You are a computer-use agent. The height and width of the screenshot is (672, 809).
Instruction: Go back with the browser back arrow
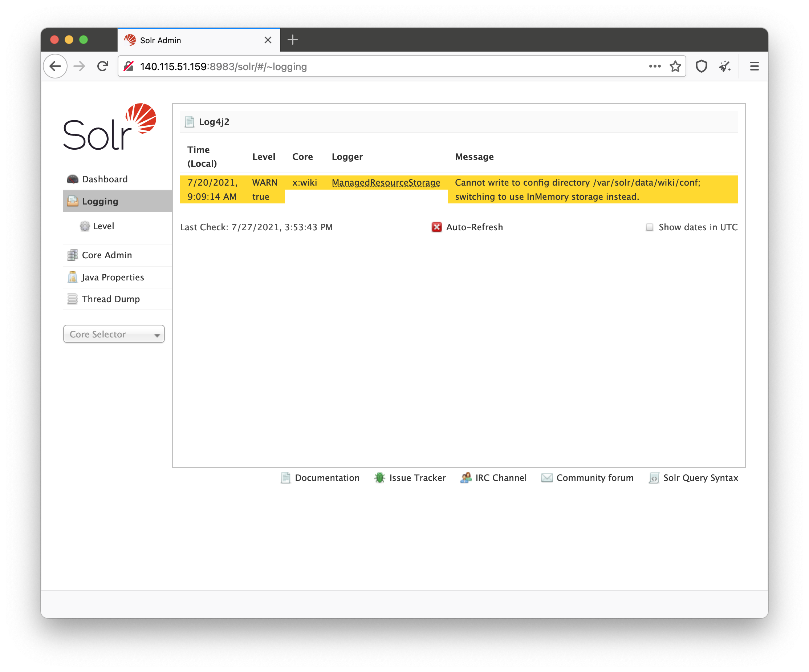56,66
